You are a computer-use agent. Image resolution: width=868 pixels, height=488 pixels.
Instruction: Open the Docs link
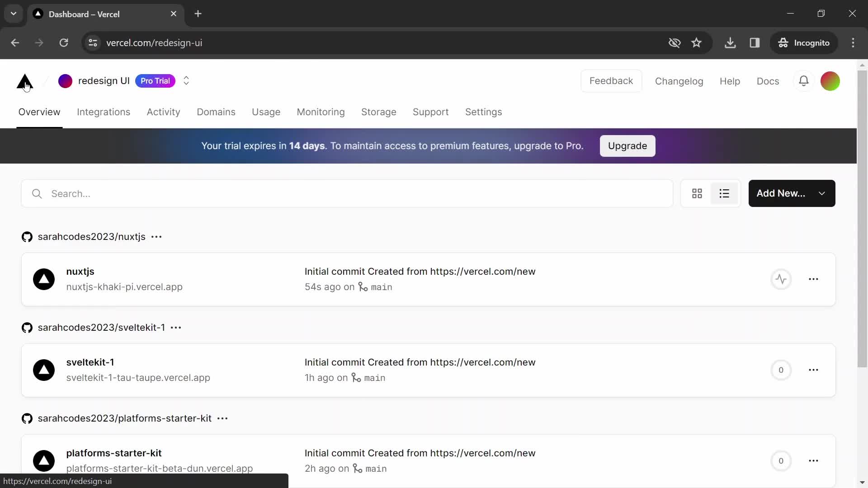click(768, 81)
